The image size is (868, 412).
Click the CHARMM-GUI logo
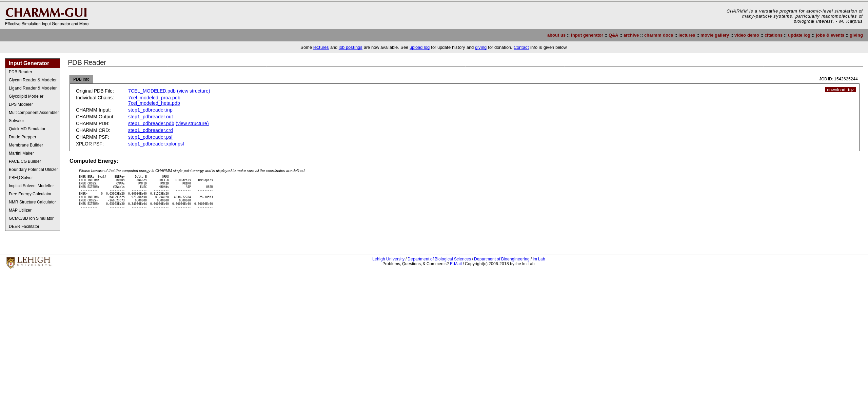47,16
